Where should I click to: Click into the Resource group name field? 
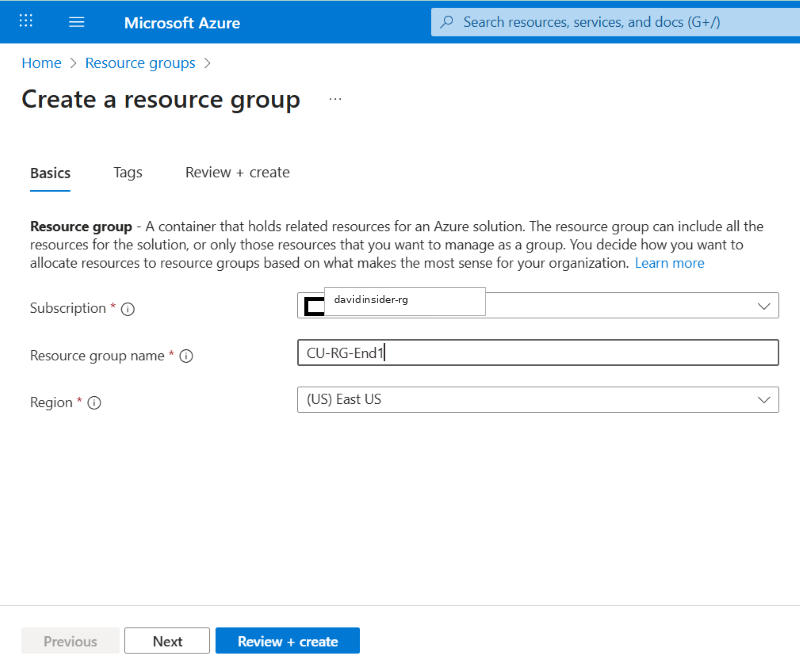pos(538,353)
